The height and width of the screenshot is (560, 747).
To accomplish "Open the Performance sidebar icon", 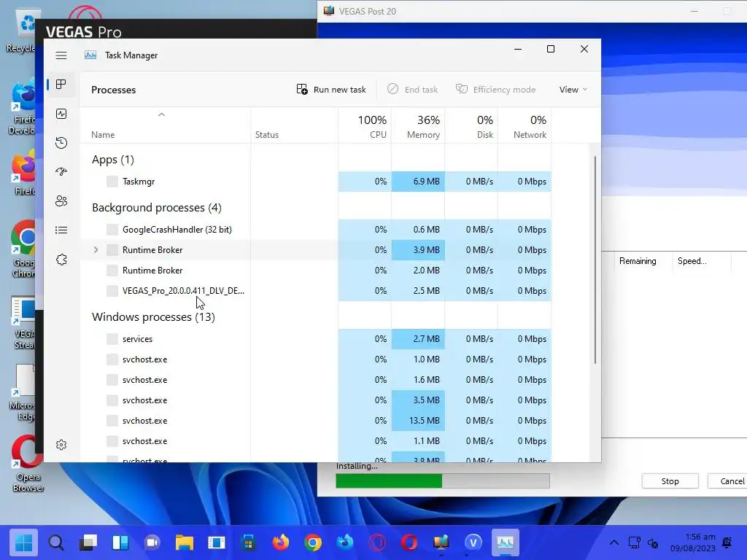I will (61, 114).
